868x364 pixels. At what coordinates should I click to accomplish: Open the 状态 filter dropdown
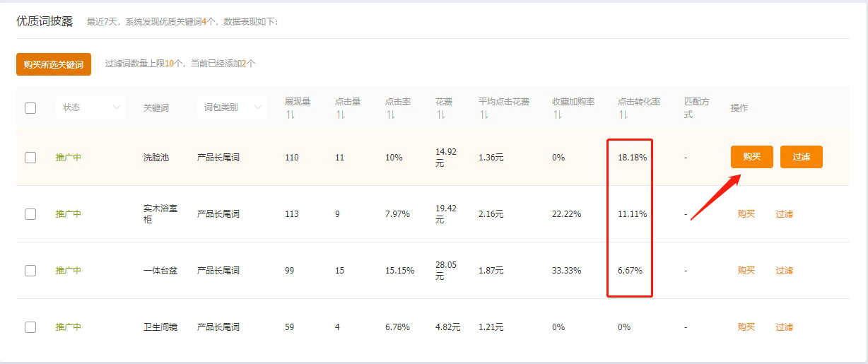(90, 107)
